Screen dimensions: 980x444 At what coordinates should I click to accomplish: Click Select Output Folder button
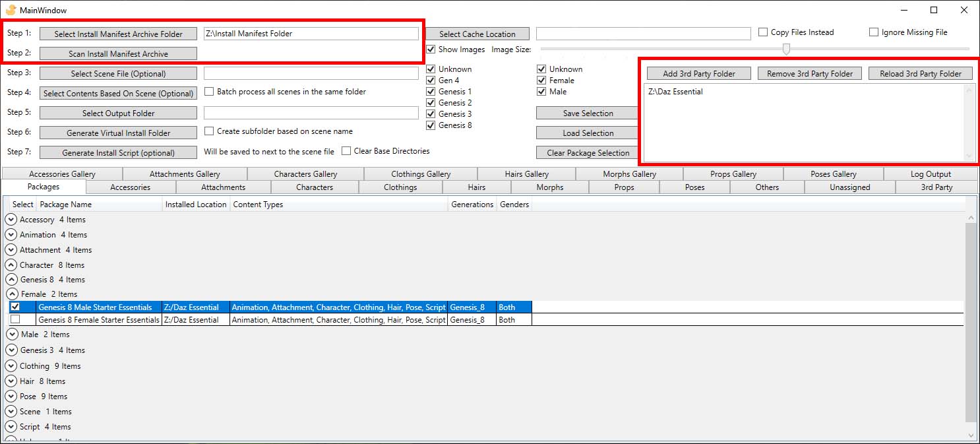pyautogui.click(x=118, y=113)
